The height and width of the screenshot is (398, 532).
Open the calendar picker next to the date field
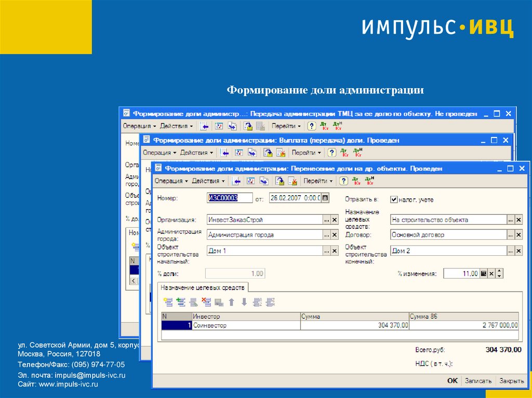325,198
